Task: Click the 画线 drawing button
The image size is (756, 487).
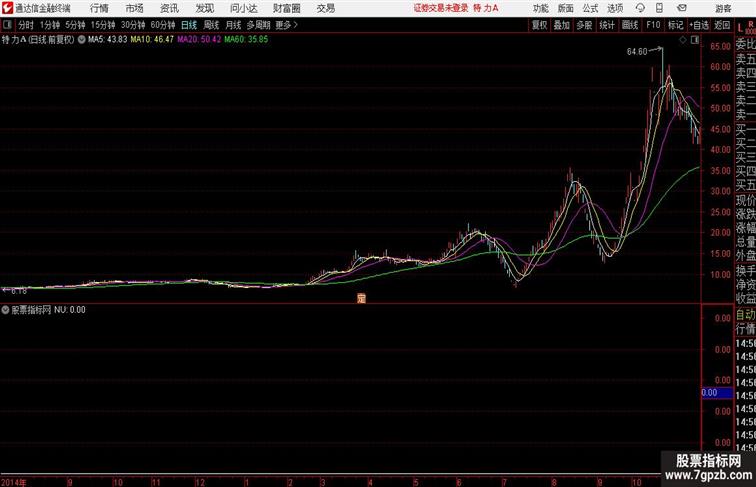Action: [630, 25]
